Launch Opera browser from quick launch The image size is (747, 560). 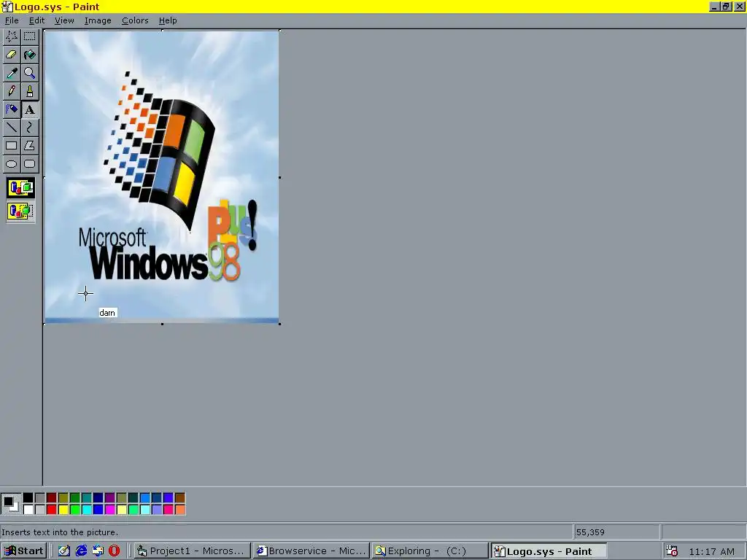point(115,551)
